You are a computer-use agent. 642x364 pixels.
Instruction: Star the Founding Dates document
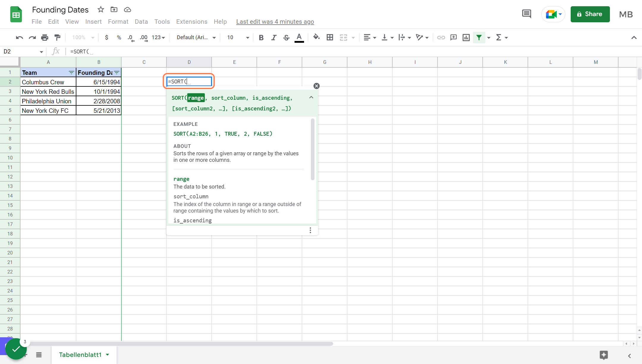(x=101, y=10)
